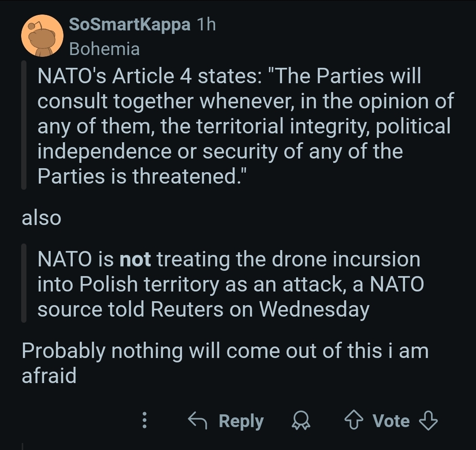476x450 pixels.
Task: Tap the Bohemia user flair
Action: (104, 49)
